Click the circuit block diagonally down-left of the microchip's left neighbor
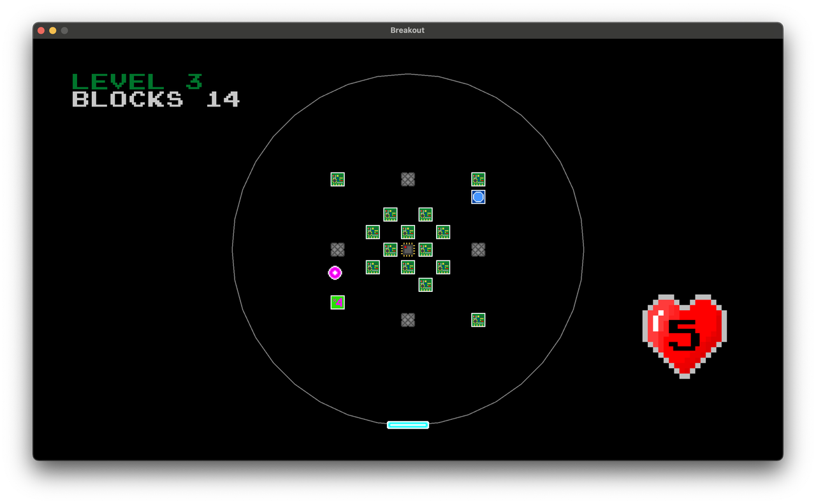The width and height of the screenshot is (816, 504). 373,267
